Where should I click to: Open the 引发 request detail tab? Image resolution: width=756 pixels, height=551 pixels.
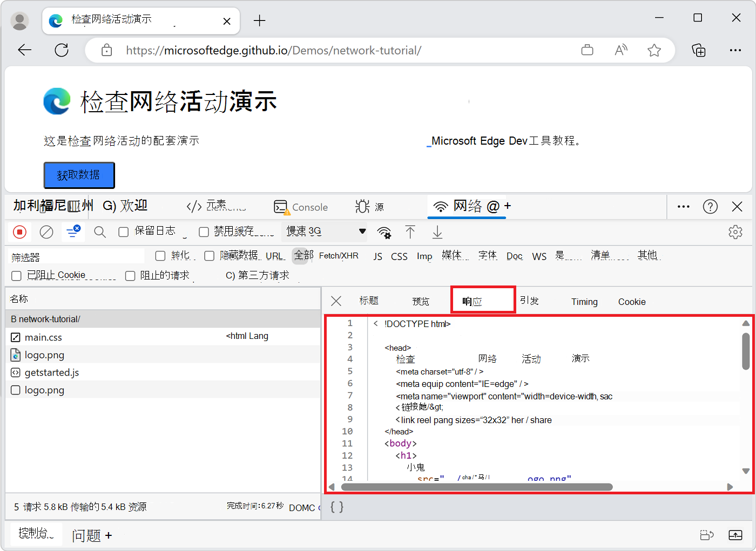(x=530, y=301)
